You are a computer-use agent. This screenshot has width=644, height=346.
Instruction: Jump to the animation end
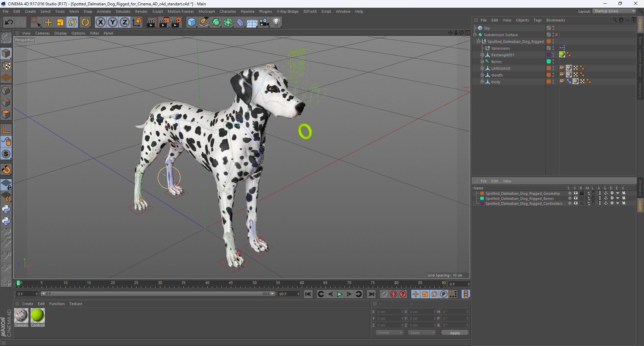tap(371, 294)
